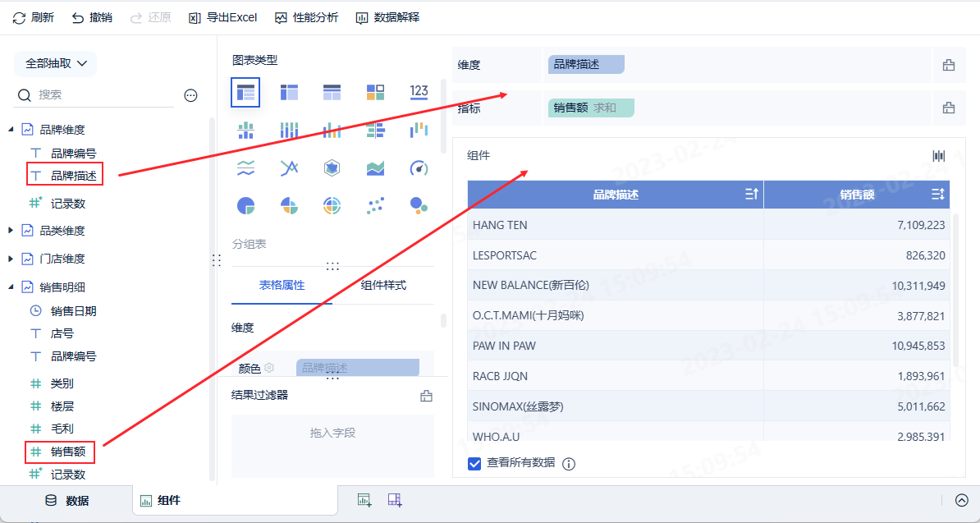Click the add component icon in bottom bar

(364, 499)
